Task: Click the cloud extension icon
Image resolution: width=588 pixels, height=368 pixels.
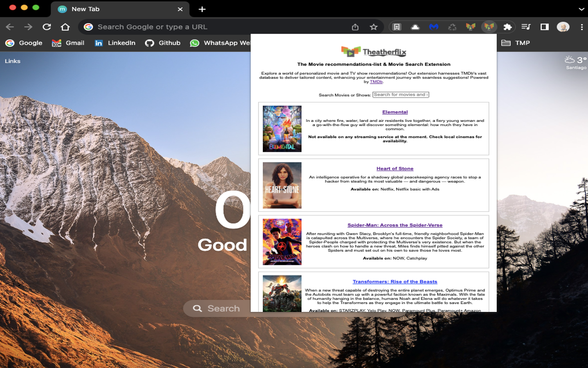Action: 415,27
